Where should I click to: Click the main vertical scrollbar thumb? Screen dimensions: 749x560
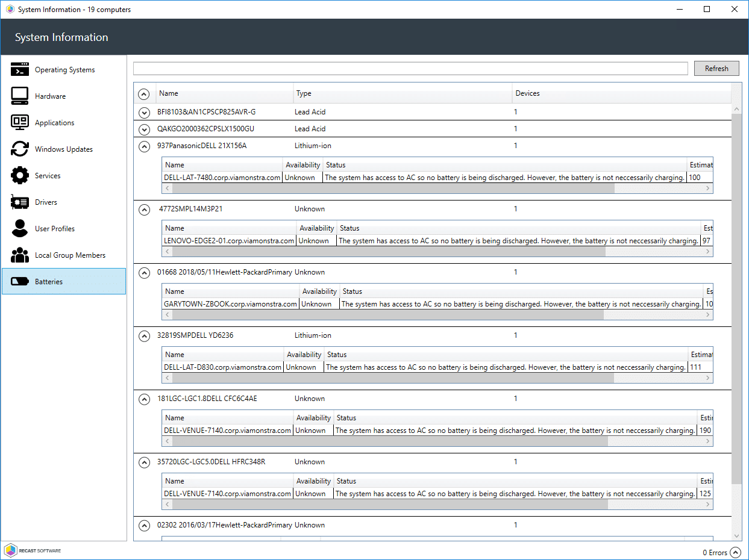(x=737, y=299)
